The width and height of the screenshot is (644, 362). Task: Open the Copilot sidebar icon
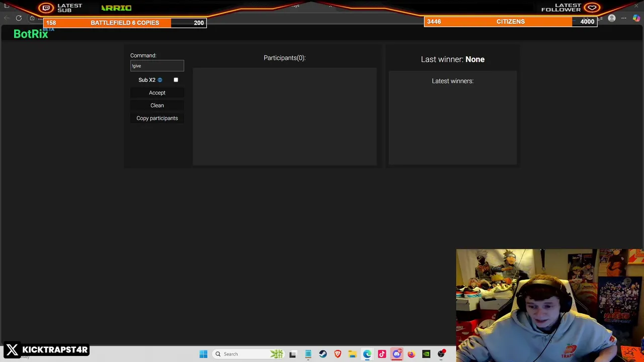click(636, 18)
